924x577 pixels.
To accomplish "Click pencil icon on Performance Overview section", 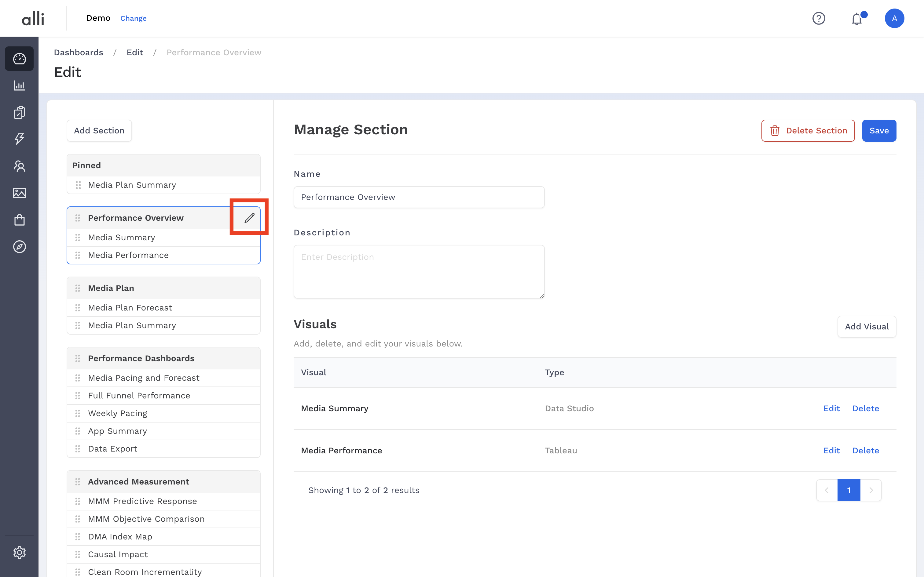I will [249, 218].
